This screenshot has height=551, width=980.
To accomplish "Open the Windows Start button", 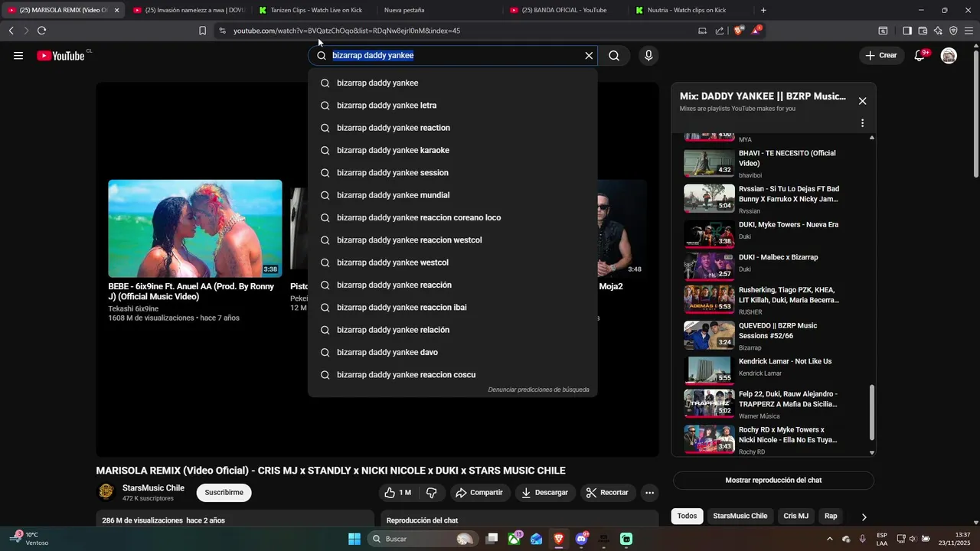I will point(354,539).
